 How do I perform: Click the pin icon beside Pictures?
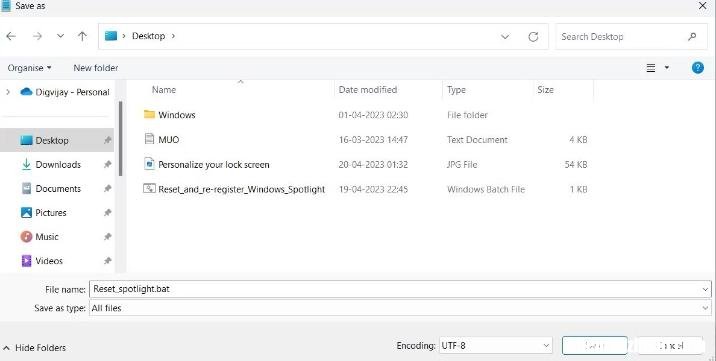(107, 213)
